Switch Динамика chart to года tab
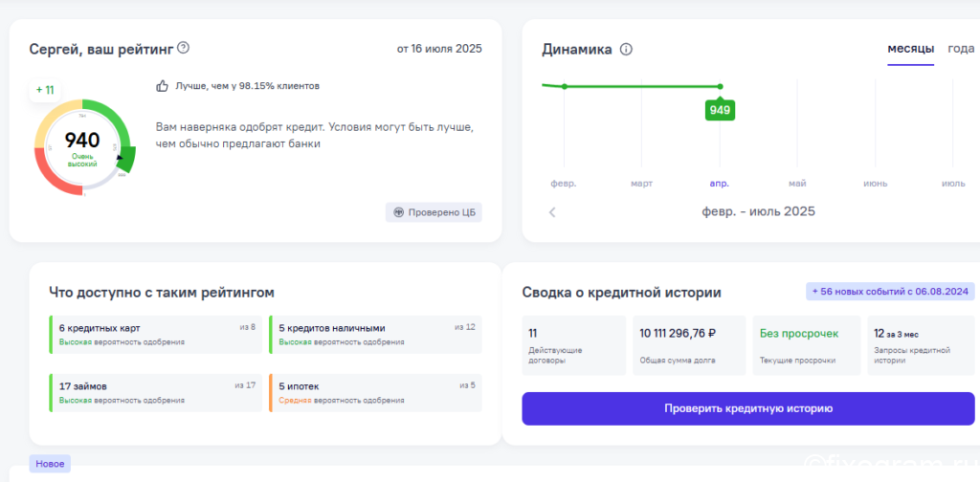 pos(961,49)
